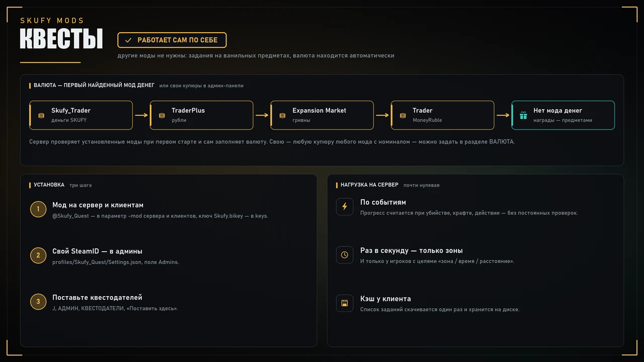This screenshot has height=362, width=644.
Task: Click the "РАБОТАЕТ САМ ПО СЕБЕ" badge
Action: pyautogui.click(x=172, y=40)
